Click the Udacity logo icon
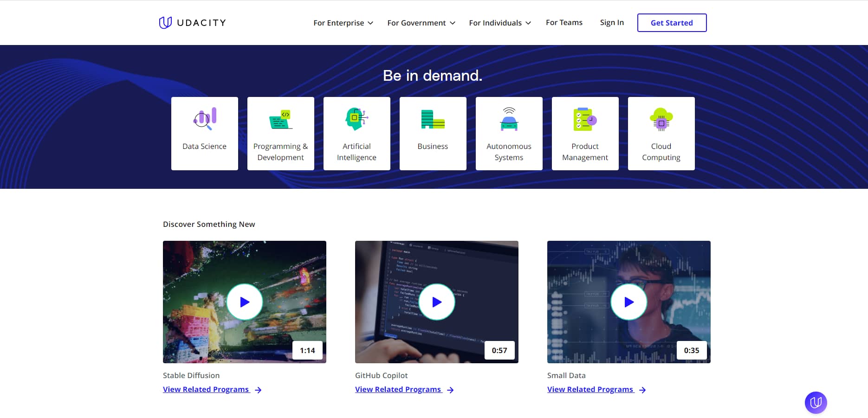 point(165,22)
